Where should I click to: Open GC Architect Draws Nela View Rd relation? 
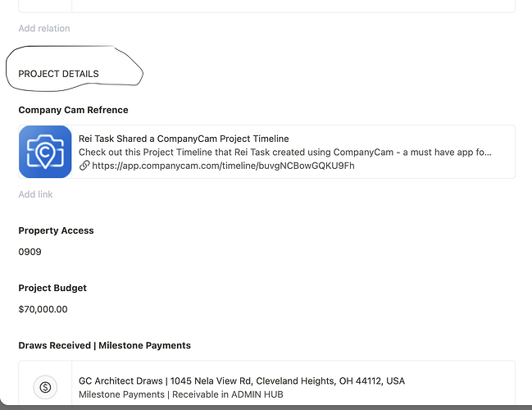(242, 380)
